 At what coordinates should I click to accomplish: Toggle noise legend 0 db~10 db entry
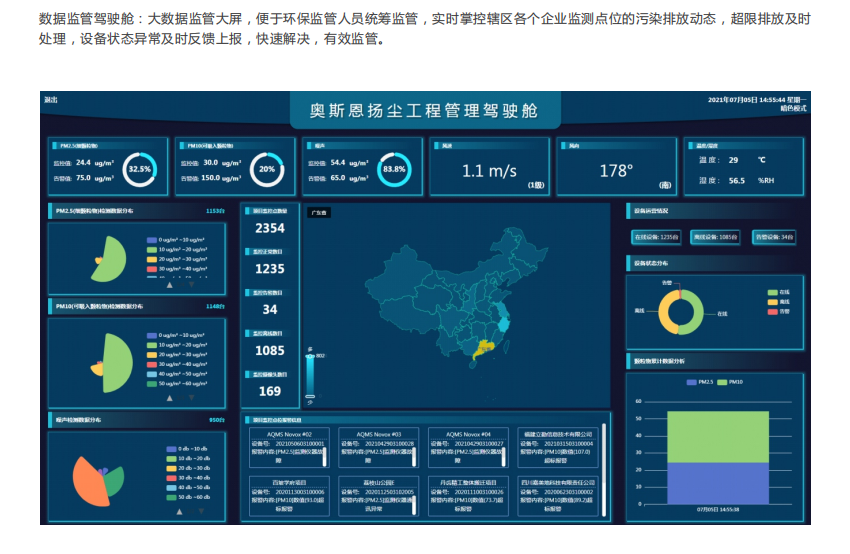pyautogui.click(x=187, y=449)
